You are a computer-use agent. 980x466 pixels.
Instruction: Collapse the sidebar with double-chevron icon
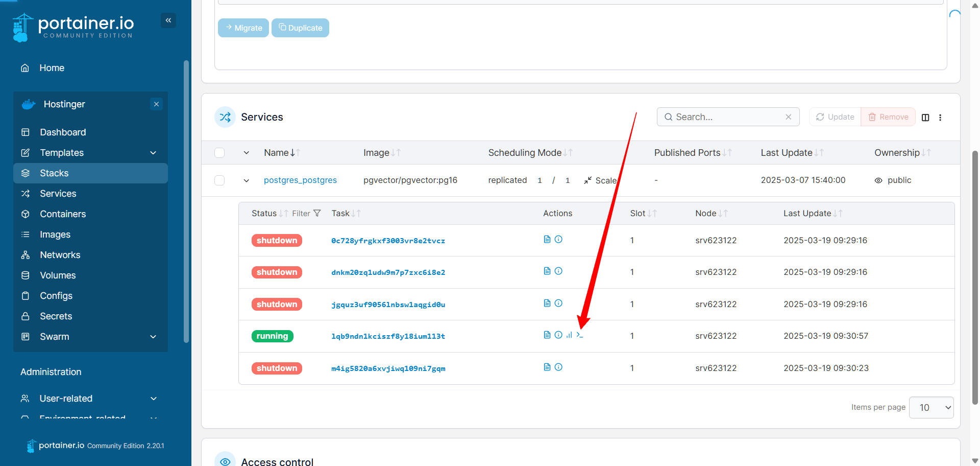point(168,20)
